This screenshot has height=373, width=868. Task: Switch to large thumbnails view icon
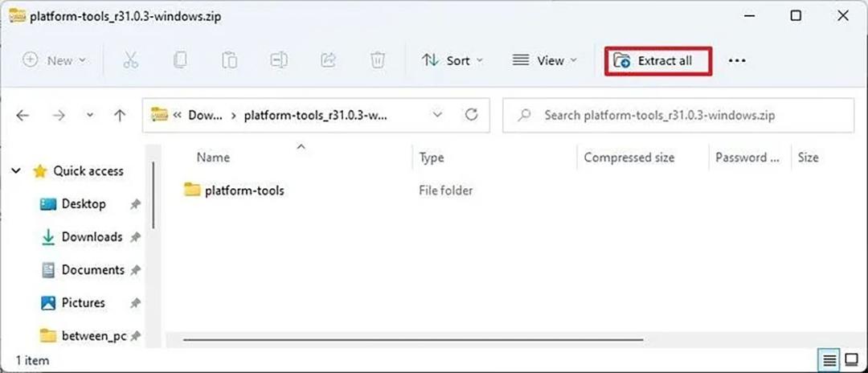click(851, 361)
